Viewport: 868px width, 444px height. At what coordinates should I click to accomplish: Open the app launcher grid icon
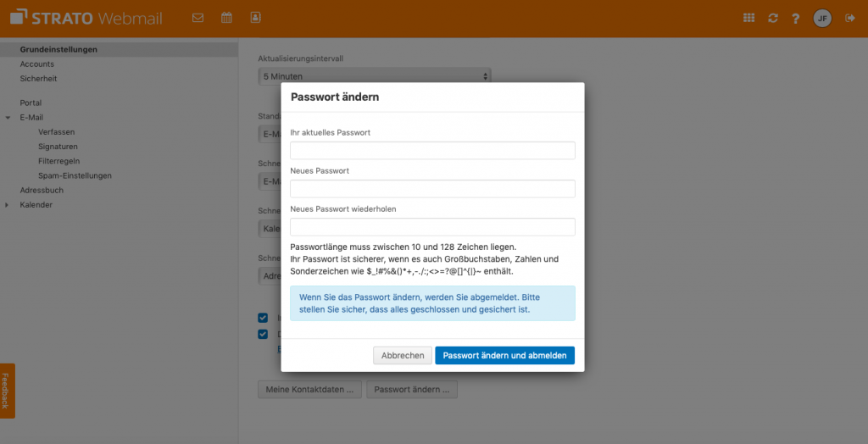[x=748, y=19]
